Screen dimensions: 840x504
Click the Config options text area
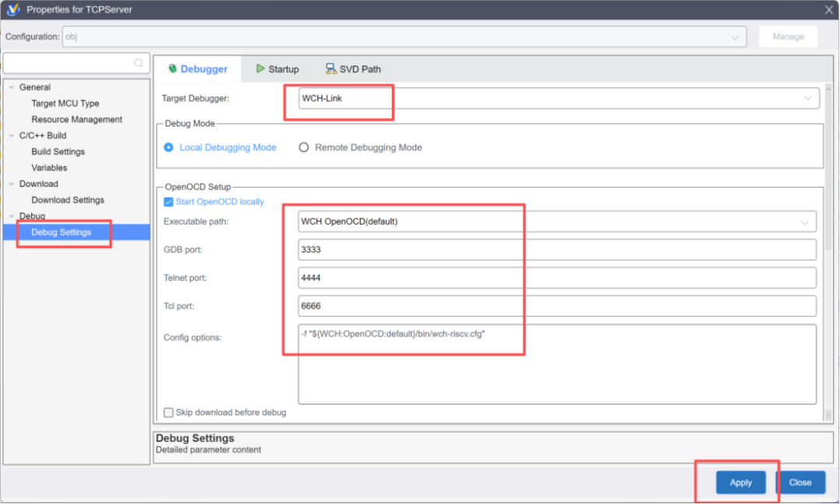tap(557, 364)
